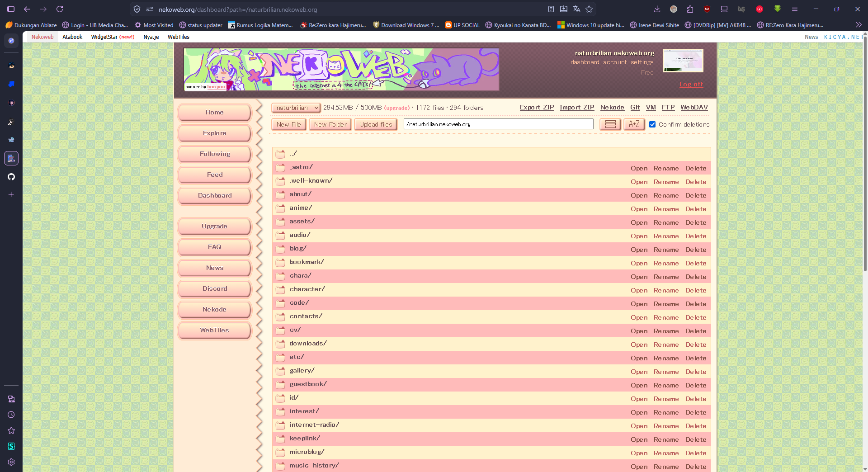Open the extensions puzzle icon

(690, 9)
